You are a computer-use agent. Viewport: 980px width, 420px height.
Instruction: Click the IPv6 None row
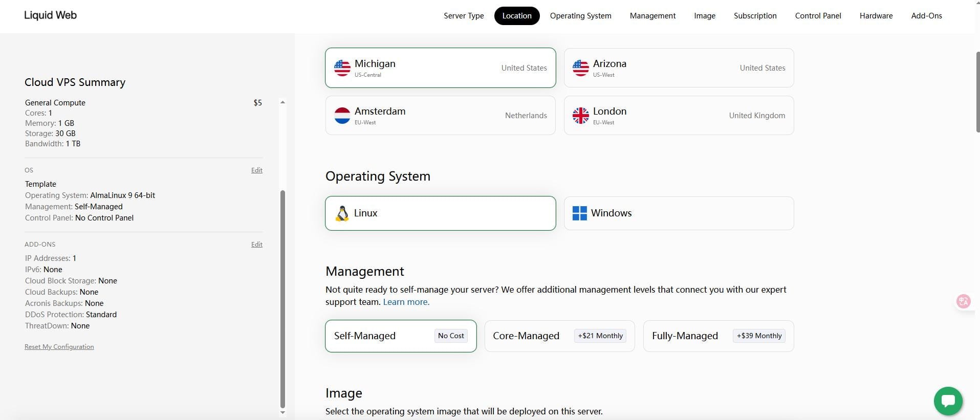tap(43, 270)
